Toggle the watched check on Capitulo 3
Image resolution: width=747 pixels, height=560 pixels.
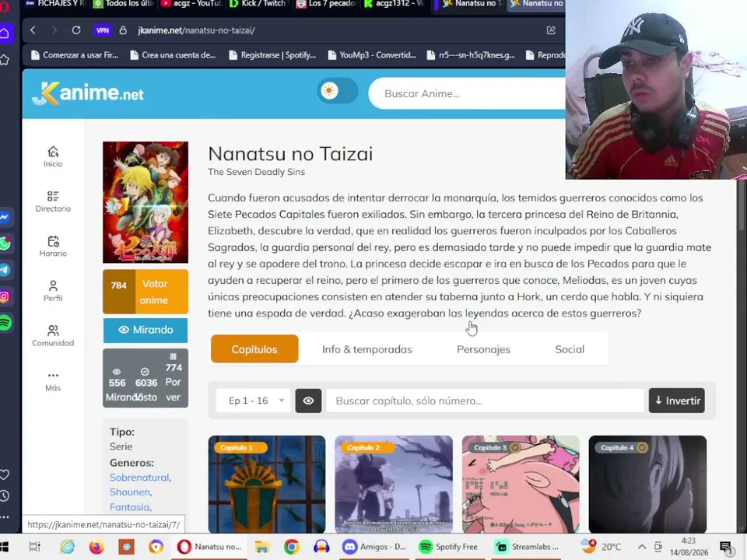point(515,448)
